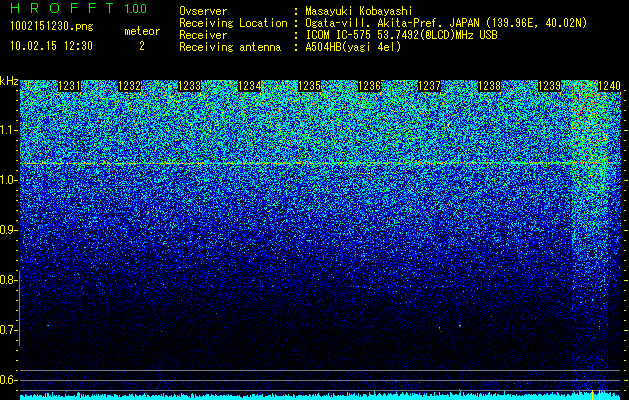Click the 1240 time marker
Viewport: 629px width, 400px height.
click(x=609, y=86)
